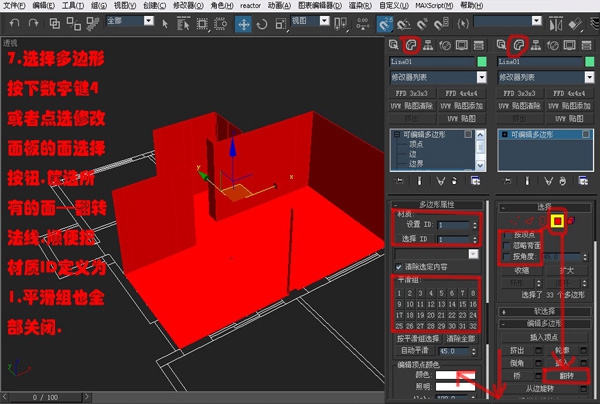Click the Undo arrow in the toolbar

tap(14, 23)
